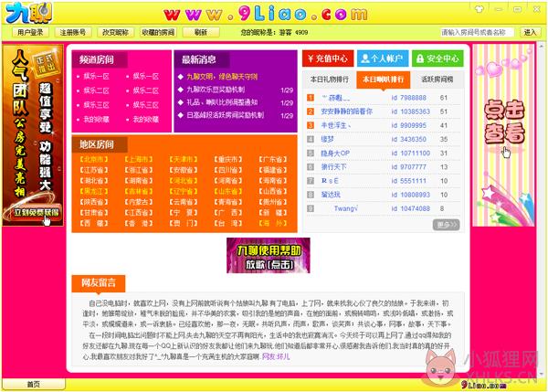
Task: Open the 【上海市】 region room
Action: [x=139, y=160]
